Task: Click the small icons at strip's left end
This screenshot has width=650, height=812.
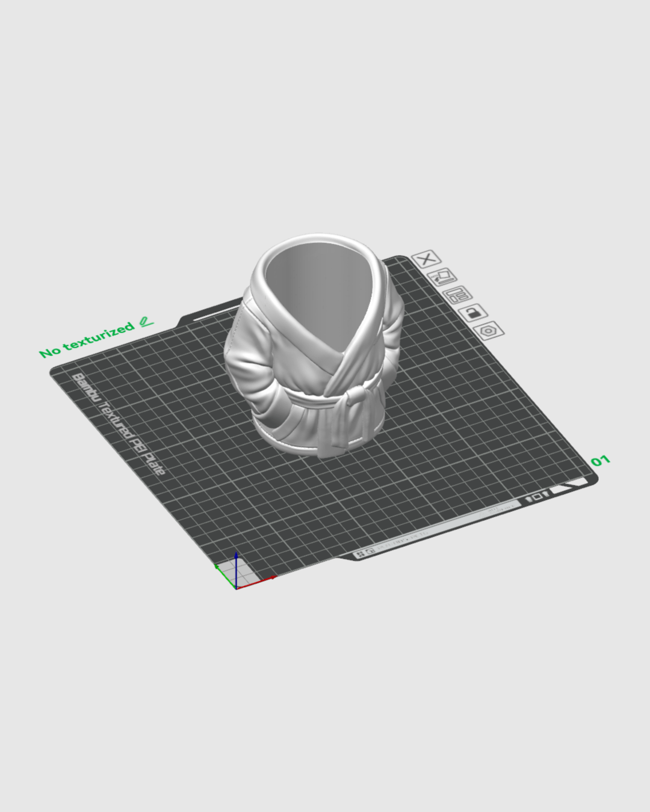Action: [x=365, y=552]
